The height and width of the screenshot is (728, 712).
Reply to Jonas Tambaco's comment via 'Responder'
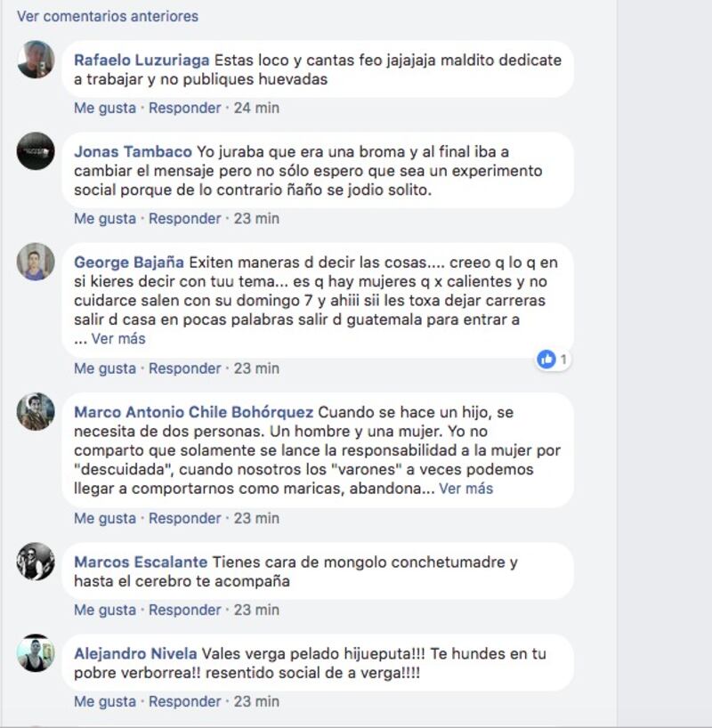click(x=185, y=218)
